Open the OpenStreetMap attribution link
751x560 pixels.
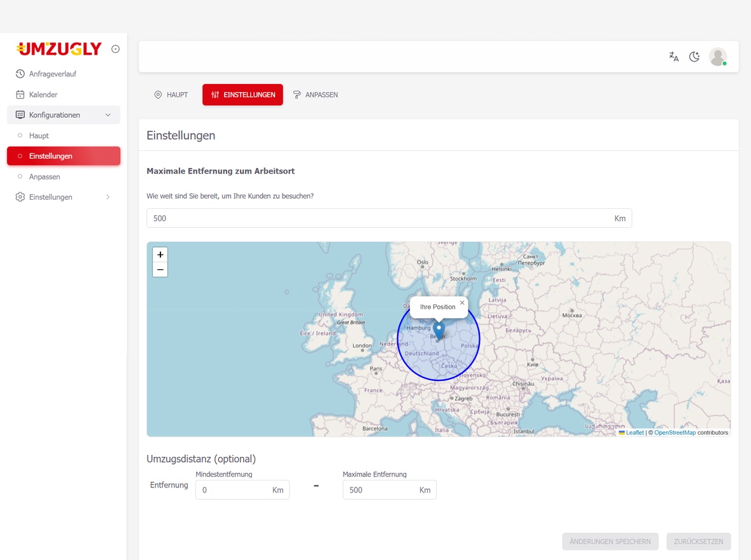675,433
